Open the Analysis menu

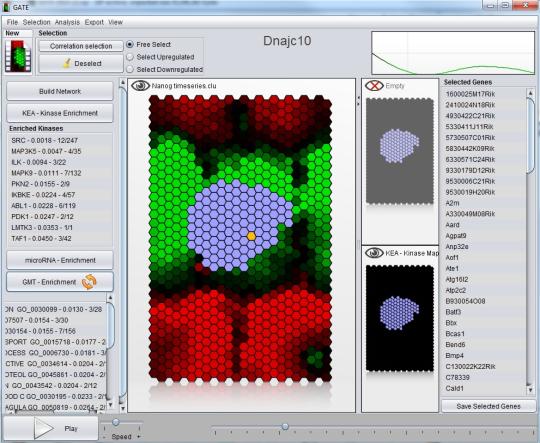[x=67, y=22]
